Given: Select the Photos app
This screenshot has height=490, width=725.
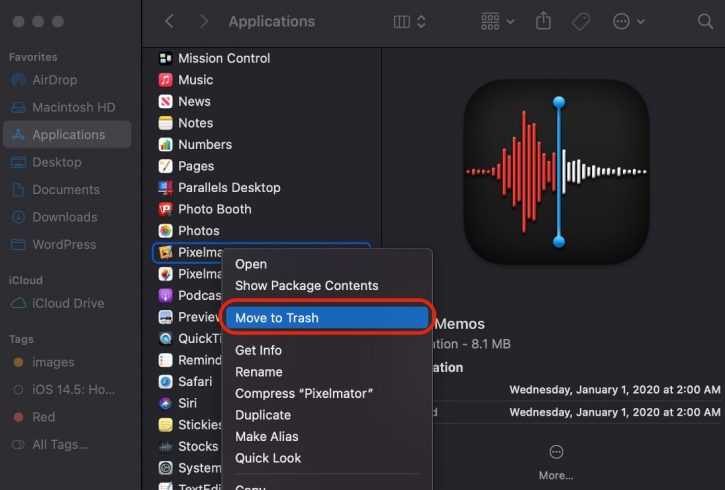Looking at the screenshot, I should pyautogui.click(x=262, y=231).
